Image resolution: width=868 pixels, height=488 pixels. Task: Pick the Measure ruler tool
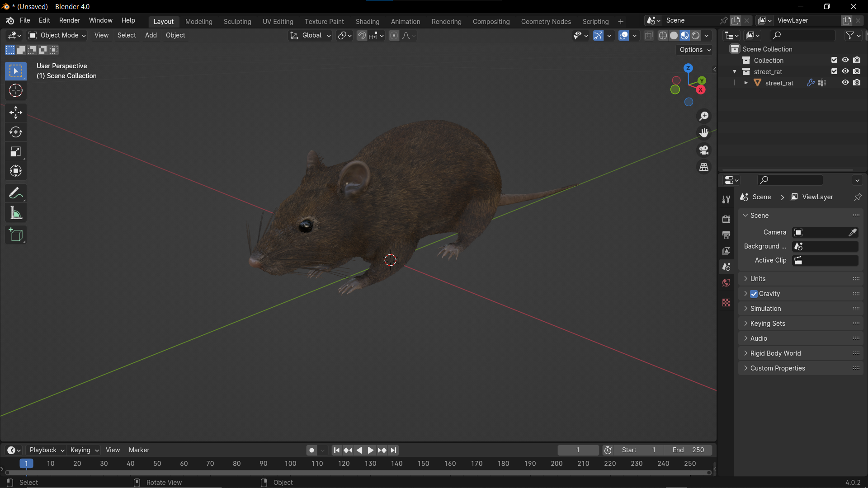click(16, 213)
